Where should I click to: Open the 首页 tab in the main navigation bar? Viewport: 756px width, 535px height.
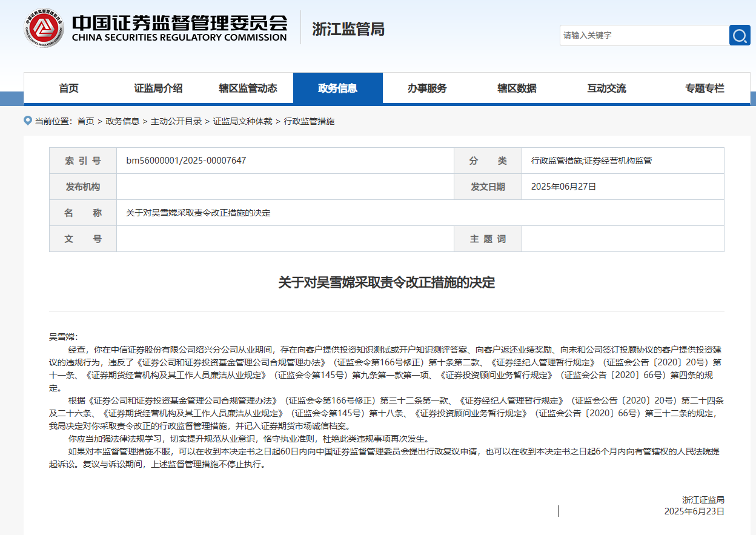pyautogui.click(x=68, y=88)
